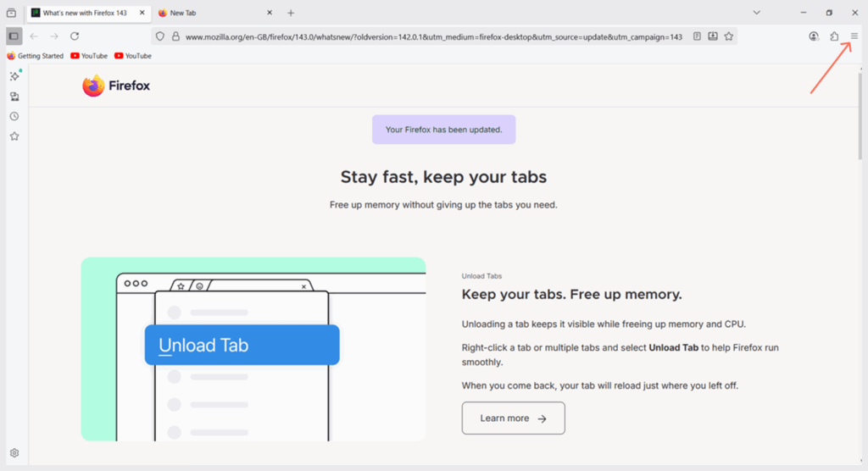The height and width of the screenshot is (471, 868).
Task: Open the first YouTube bookmark
Action: click(89, 56)
